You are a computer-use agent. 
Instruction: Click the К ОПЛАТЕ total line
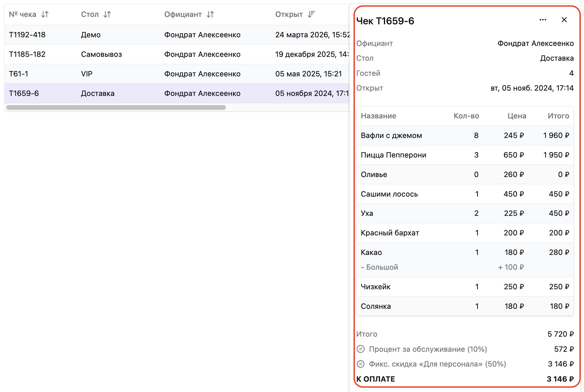coord(465,379)
